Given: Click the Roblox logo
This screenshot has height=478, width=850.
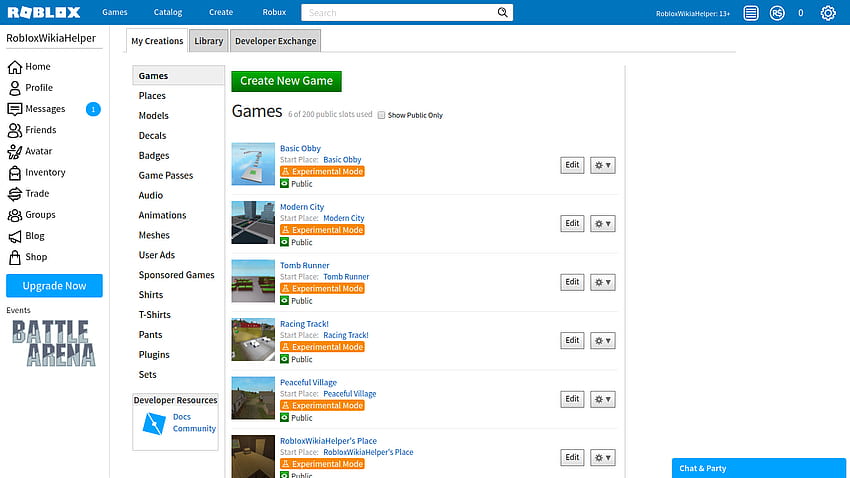Looking at the screenshot, I should pos(44,12).
